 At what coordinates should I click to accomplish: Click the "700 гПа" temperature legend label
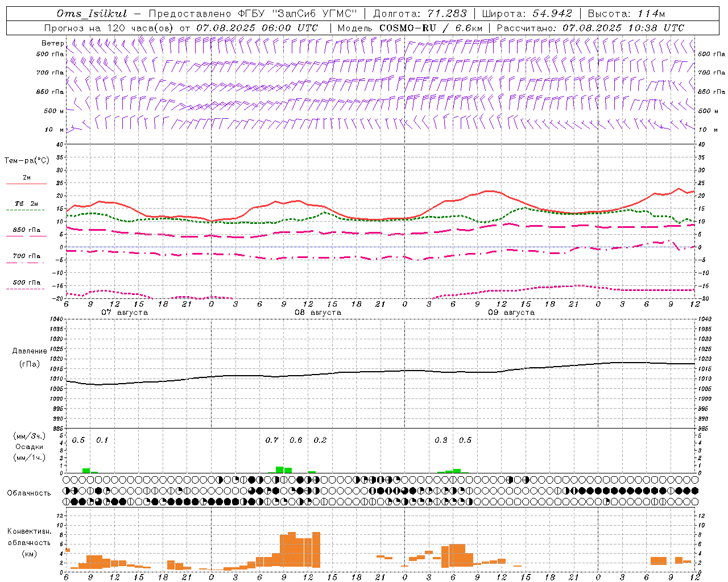(x=27, y=256)
